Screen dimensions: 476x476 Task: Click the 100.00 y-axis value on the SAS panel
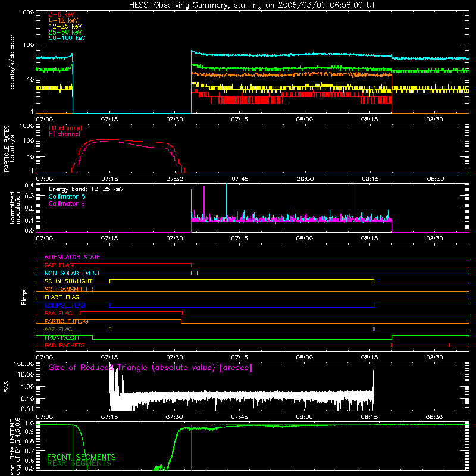(24, 364)
